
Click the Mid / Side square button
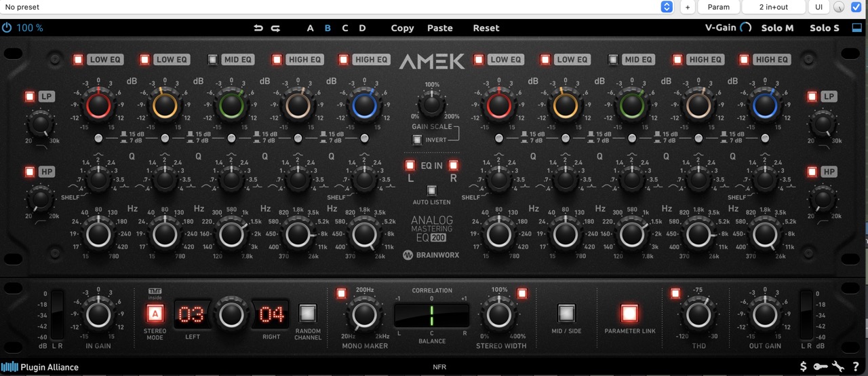[566, 313]
